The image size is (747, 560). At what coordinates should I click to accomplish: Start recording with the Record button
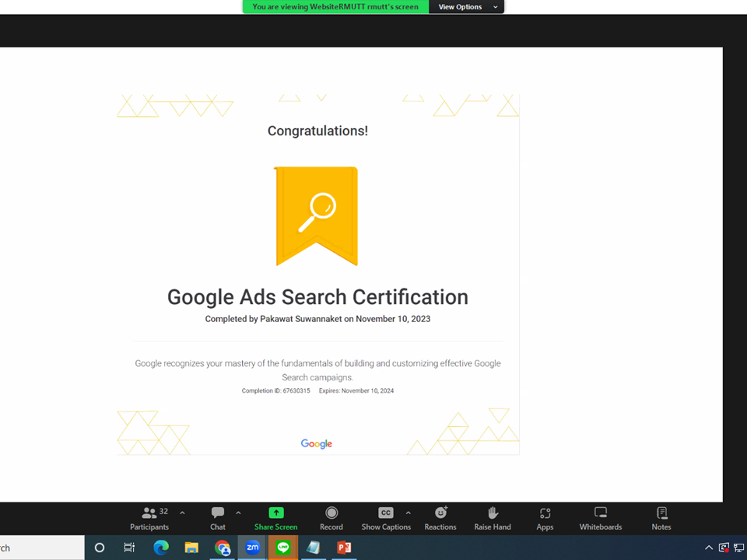(331, 519)
